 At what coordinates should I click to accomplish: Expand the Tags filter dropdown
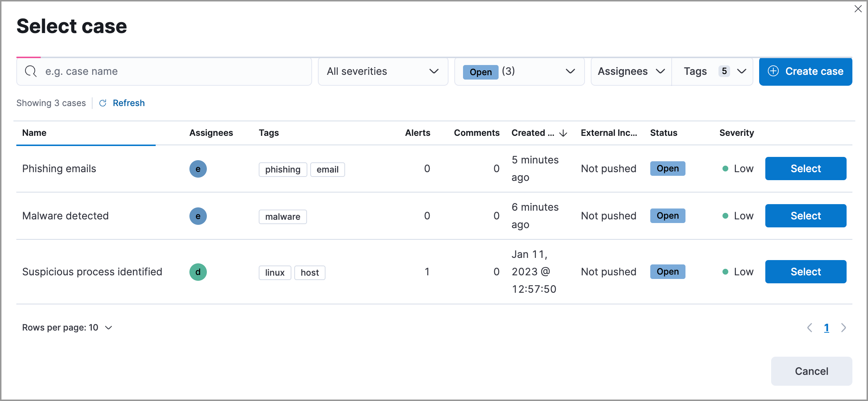pos(712,71)
